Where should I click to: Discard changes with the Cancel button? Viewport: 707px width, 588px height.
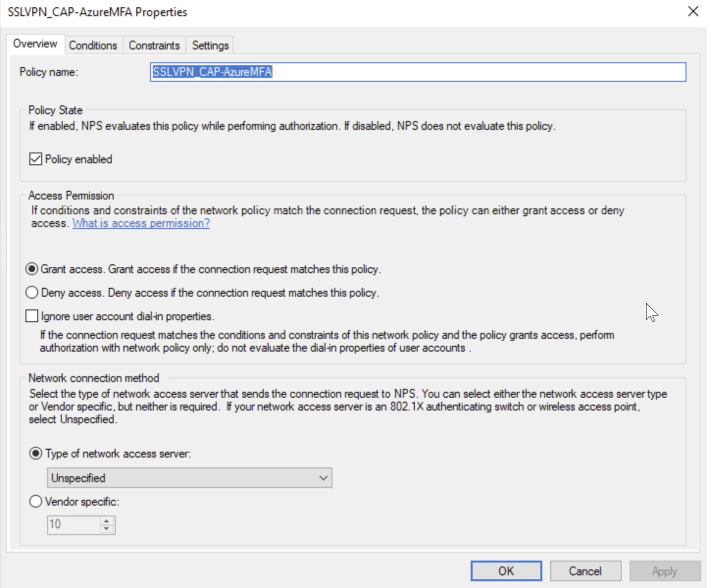tap(585, 571)
